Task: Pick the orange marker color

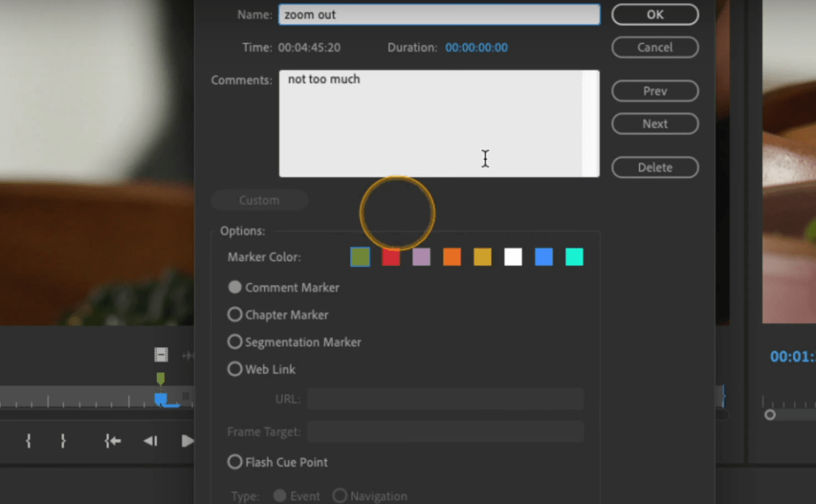Action: 453,257
